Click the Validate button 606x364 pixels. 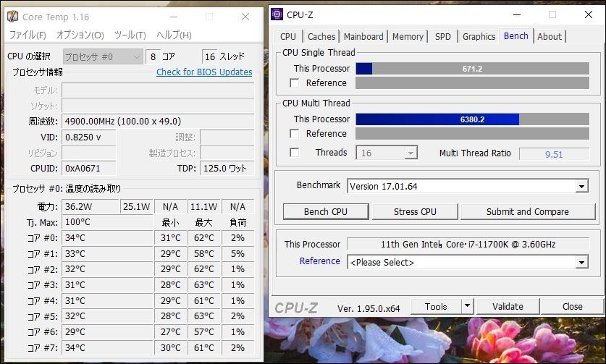(508, 306)
